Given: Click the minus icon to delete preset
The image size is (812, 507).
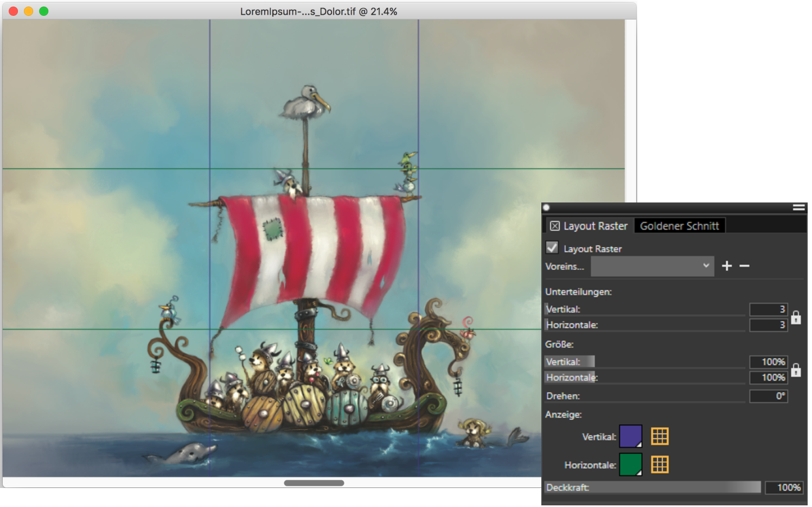Looking at the screenshot, I should click(744, 265).
